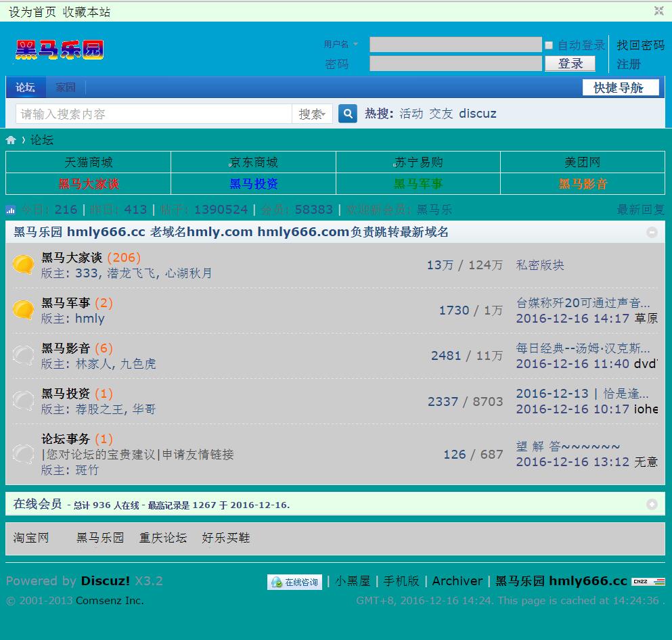This screenshot has width=672, height=640.
Task: Open moderator 荐股之王 profile
Action: 99,409
